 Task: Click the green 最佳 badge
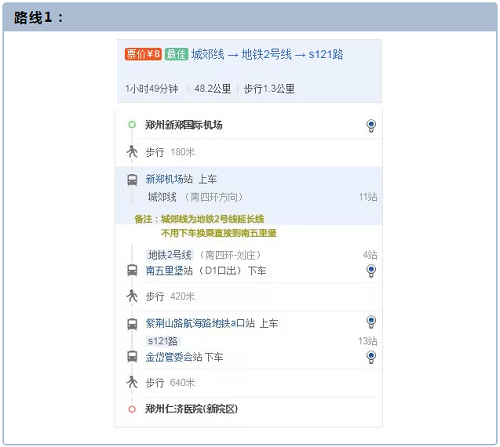click(176, 54)
